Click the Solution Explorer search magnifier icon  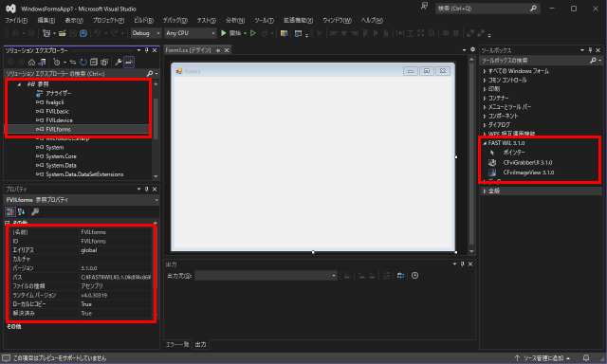click(x=150, y=74)
